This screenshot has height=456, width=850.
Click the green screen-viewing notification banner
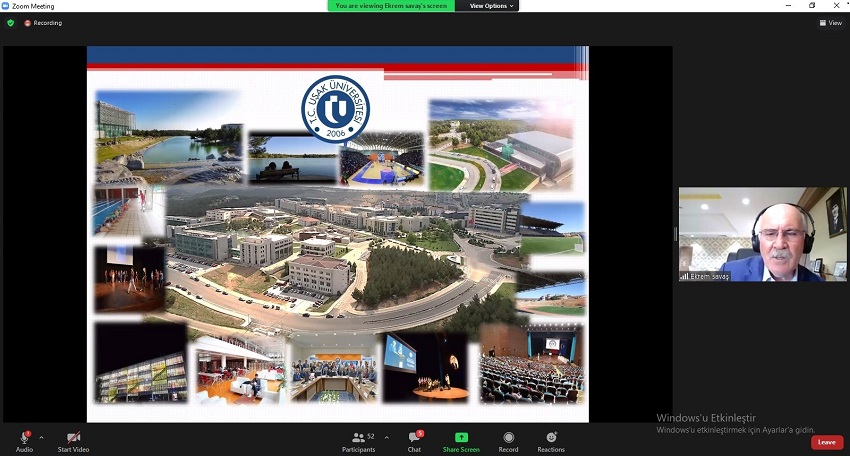(x=391, y=6)
